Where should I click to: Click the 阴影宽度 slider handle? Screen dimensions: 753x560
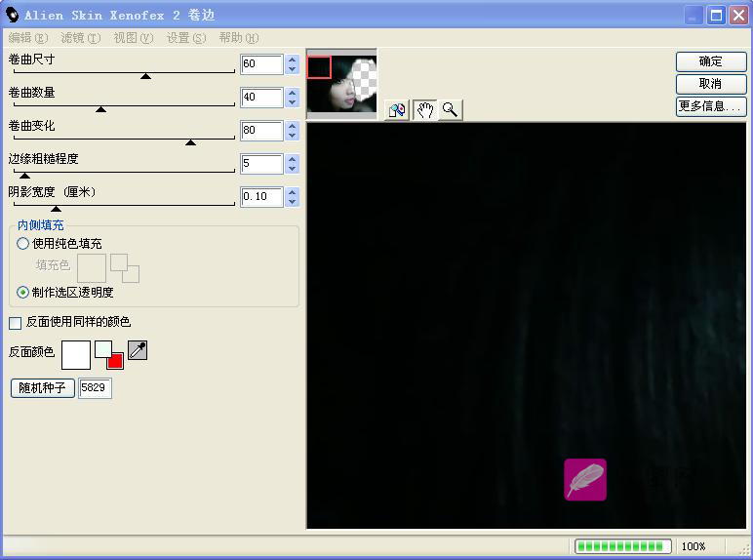click(x=57, y=209)
